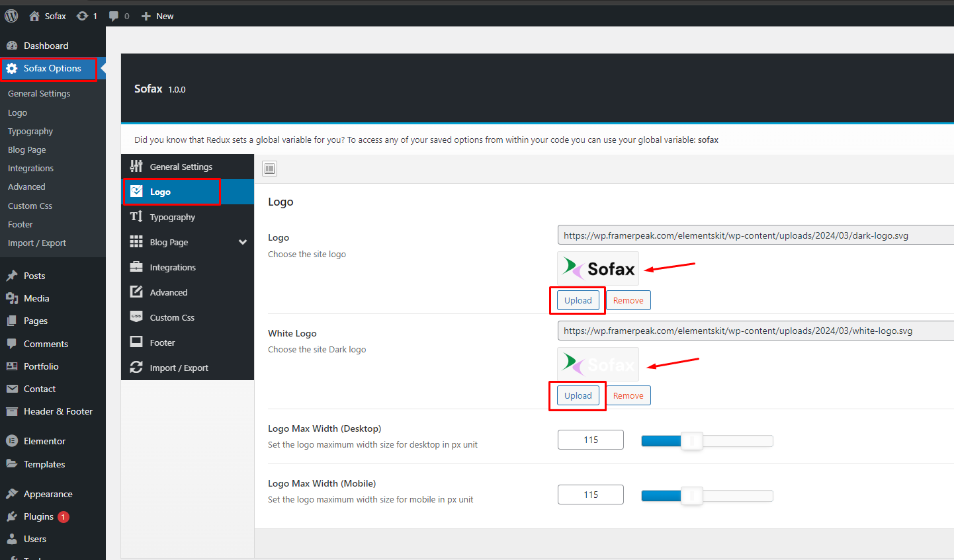Click the Logo Max Width Desktop slider handle

click(x=691, y=441)
